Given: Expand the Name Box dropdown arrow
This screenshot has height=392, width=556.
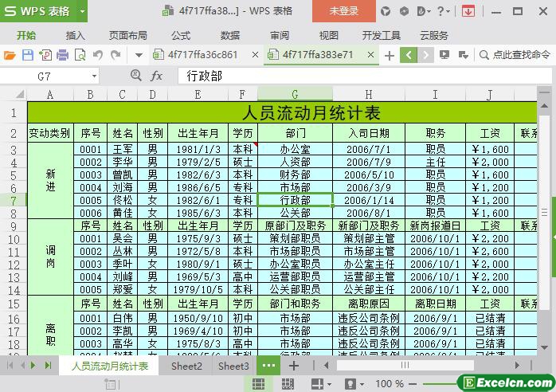Looking at the screenshot, I should tap(93, 76).
